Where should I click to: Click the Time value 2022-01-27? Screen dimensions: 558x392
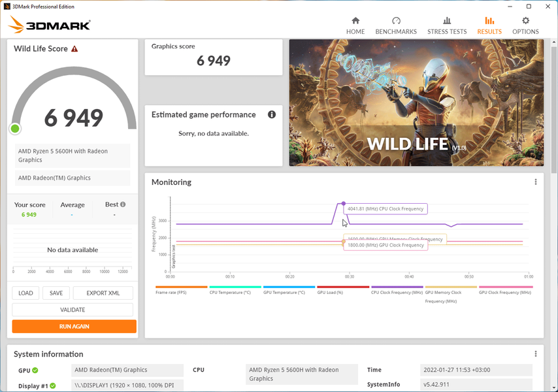coord(476,370)
